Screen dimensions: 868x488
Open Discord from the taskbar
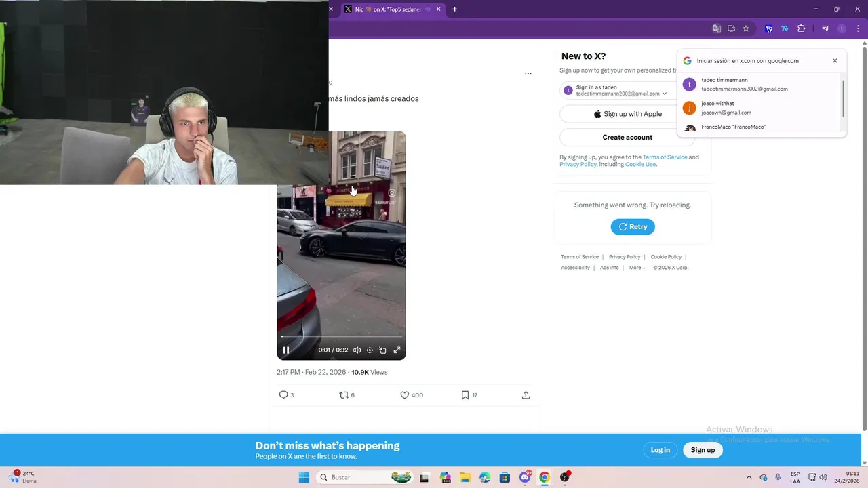point(525,477)
